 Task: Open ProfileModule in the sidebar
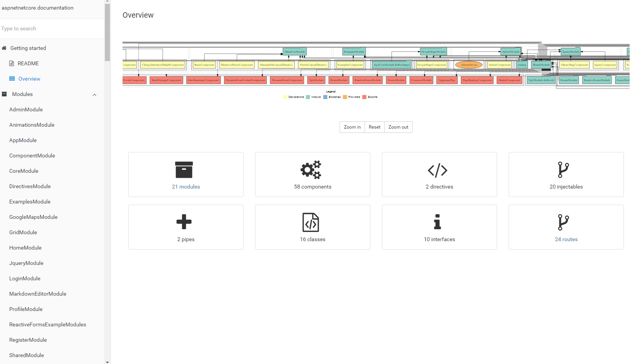tap(26, 309)
